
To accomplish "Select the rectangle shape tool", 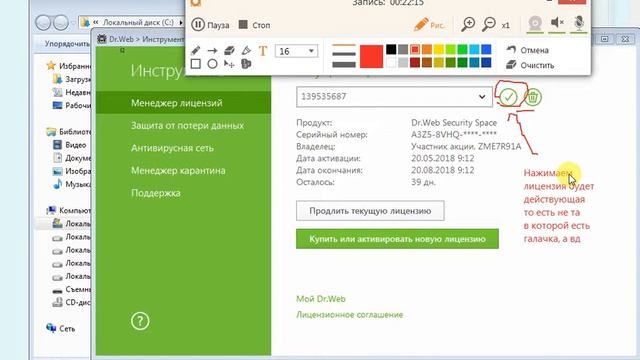I will (x=196, y=64).
